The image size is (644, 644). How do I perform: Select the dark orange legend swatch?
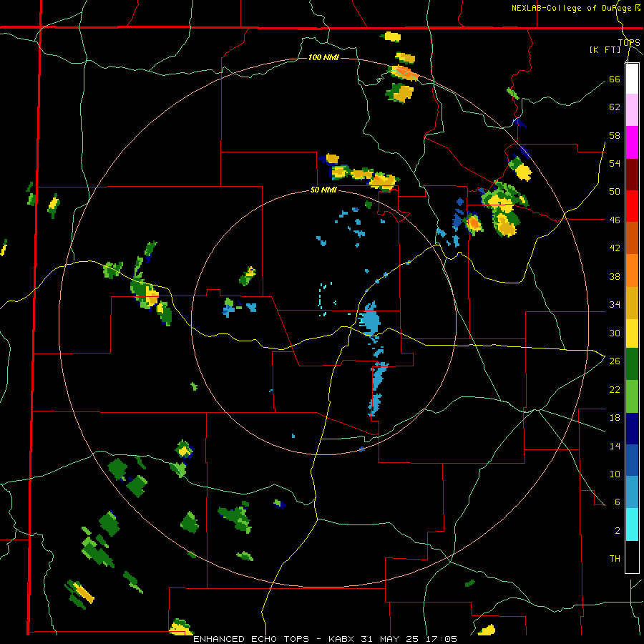pos(632,238)
